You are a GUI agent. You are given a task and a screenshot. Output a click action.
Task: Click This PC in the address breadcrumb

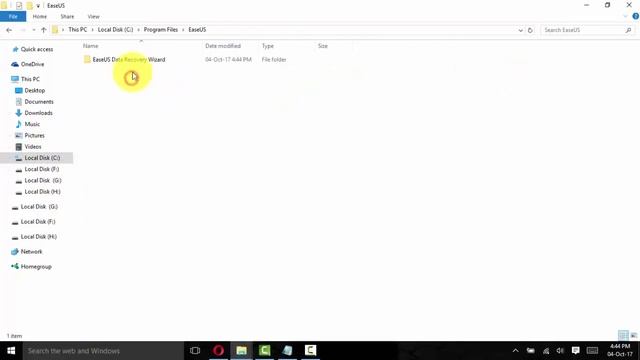78,30
